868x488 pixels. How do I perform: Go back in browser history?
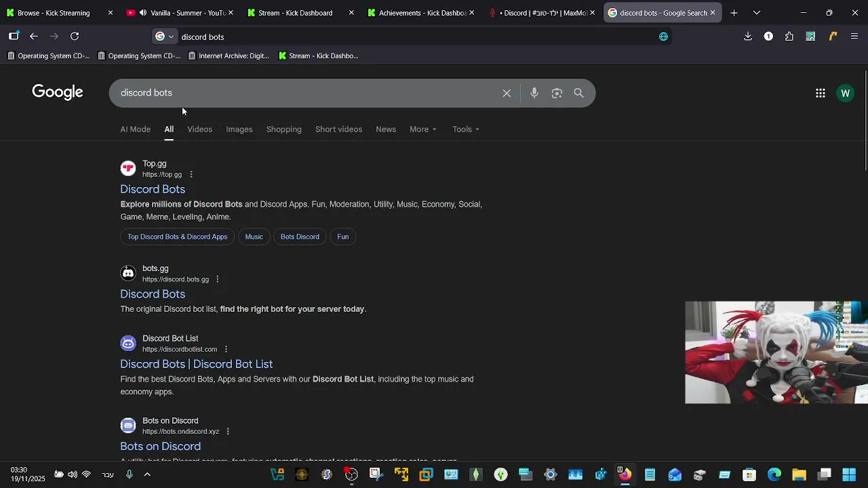tap(34, 37)
